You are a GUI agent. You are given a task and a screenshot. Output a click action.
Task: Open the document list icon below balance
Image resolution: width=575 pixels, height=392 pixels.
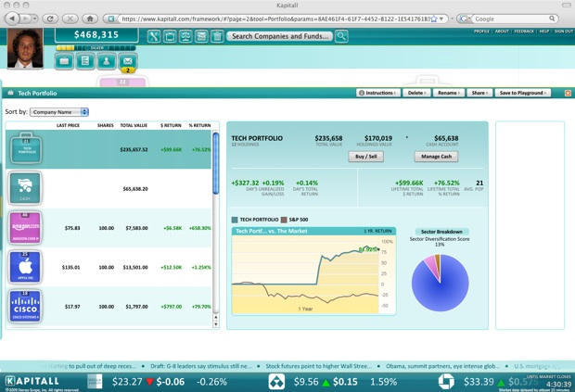point(85,61)
